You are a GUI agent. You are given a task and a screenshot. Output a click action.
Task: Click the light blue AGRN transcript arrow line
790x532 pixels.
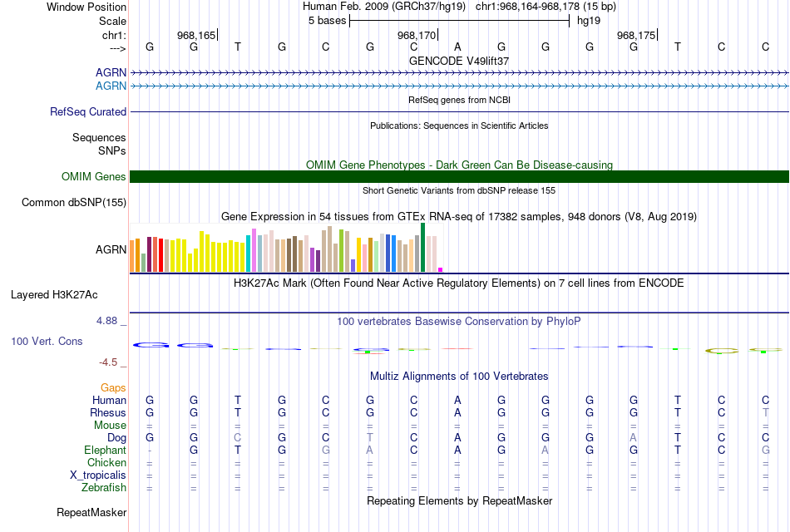[x=460, y=86]
